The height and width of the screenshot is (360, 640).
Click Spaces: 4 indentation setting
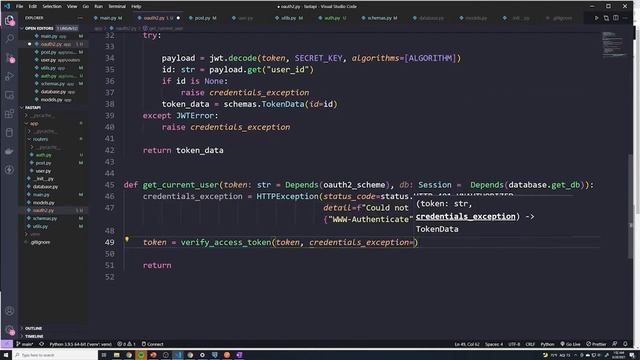click(x=494, y=344)
